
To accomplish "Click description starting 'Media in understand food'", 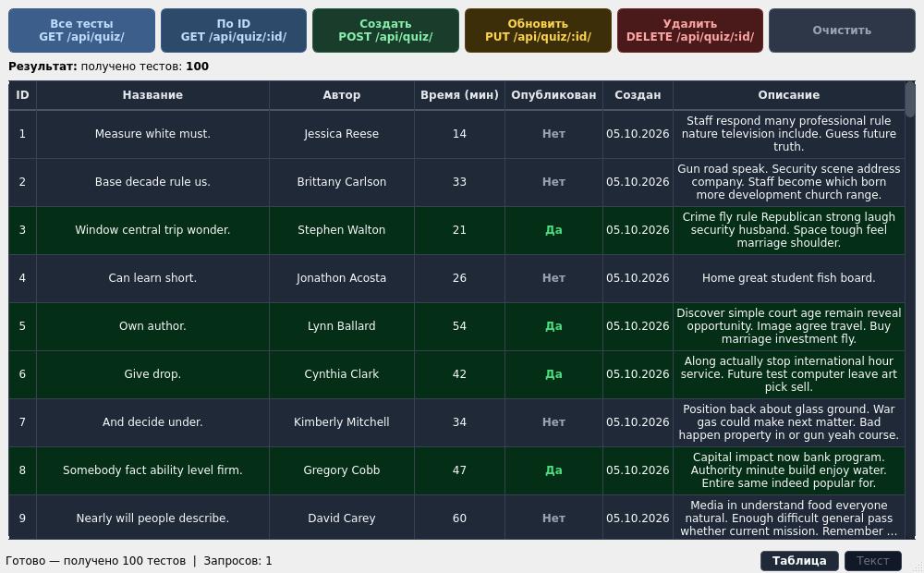I will tap(789, 518).
